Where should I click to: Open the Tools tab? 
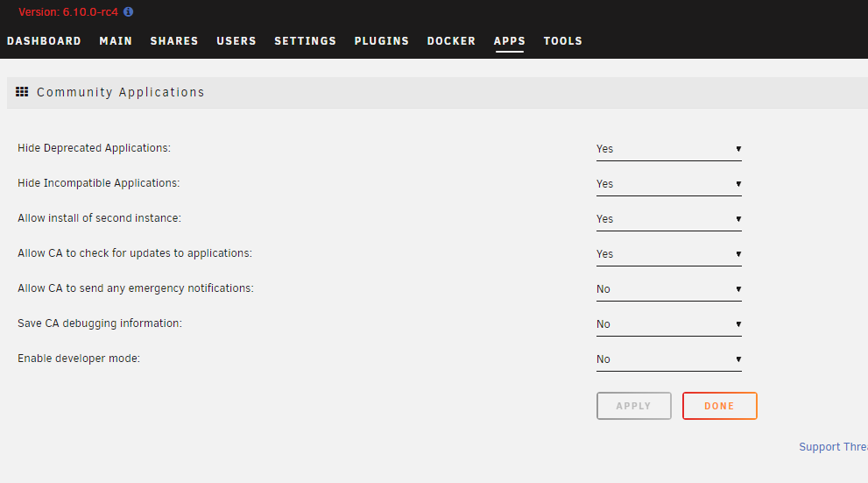pyautogui.click(x=563, y=41)
